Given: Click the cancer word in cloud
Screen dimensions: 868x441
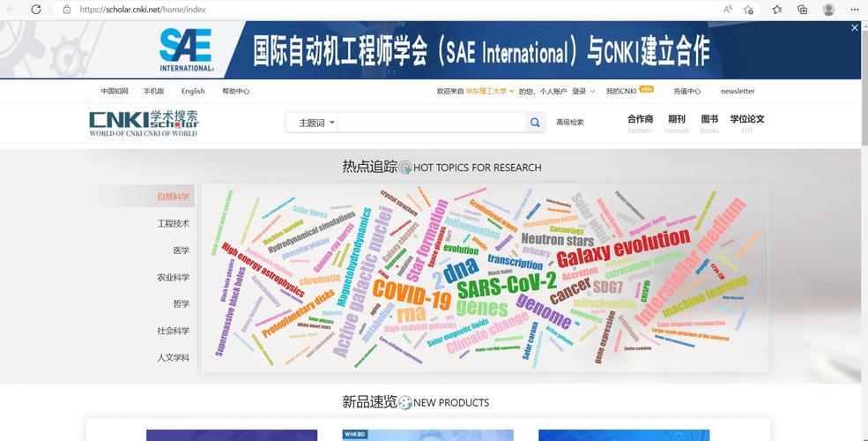Looking at the screenshot, I should pos(570,291).
